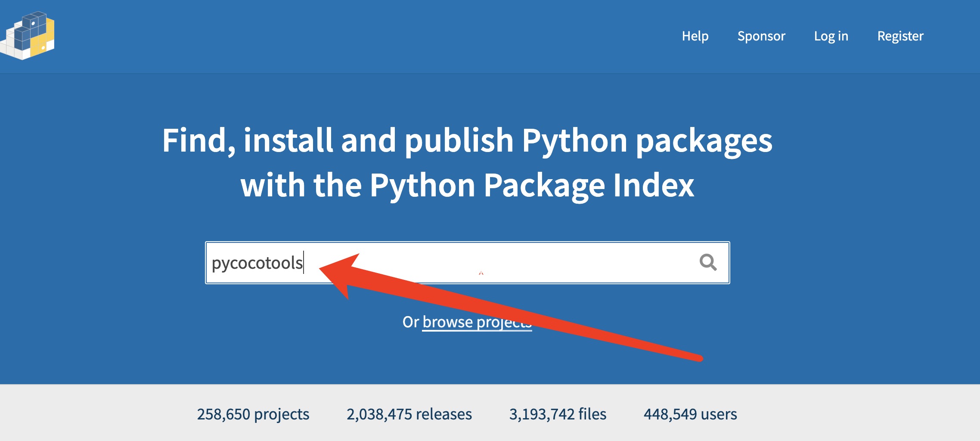The height and width of the screenshot is (441, 980).
Task: Click the typed word pycocotools
Action: pyautogui.click(x=257, y=263)
